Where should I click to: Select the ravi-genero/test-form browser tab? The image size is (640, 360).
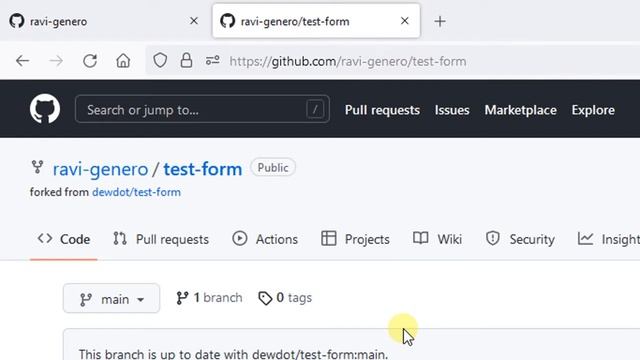[x=316, y=21]
